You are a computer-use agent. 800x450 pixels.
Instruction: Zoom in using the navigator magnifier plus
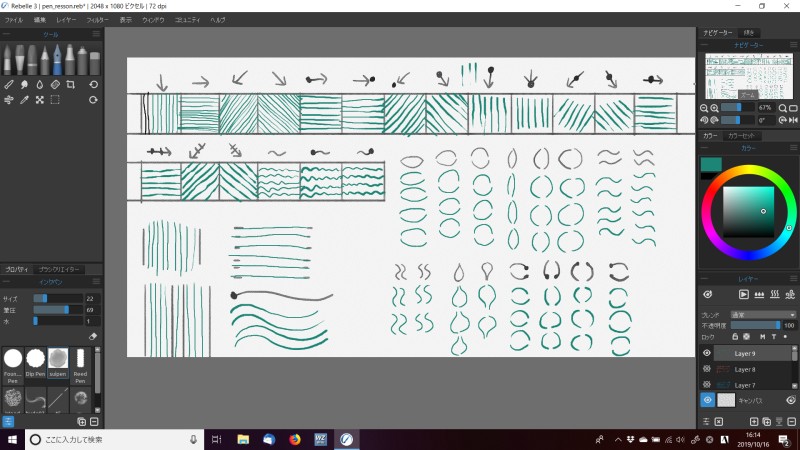point(714,108)
